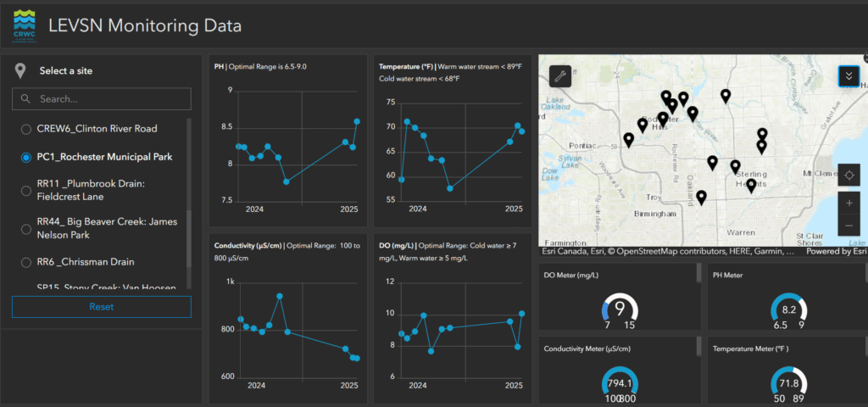Screen dimensions: 868x407
Task: Click the site Search input field
Action: point(102,98)
